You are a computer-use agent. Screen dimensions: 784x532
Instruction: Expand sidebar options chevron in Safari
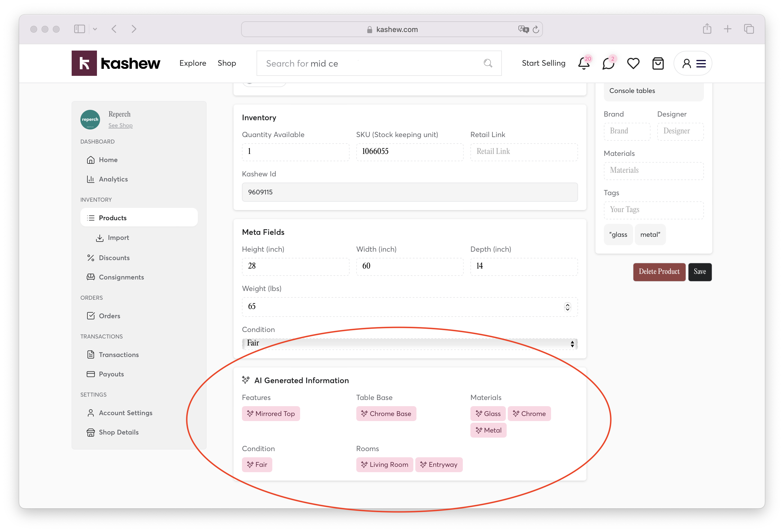(95, 29)
